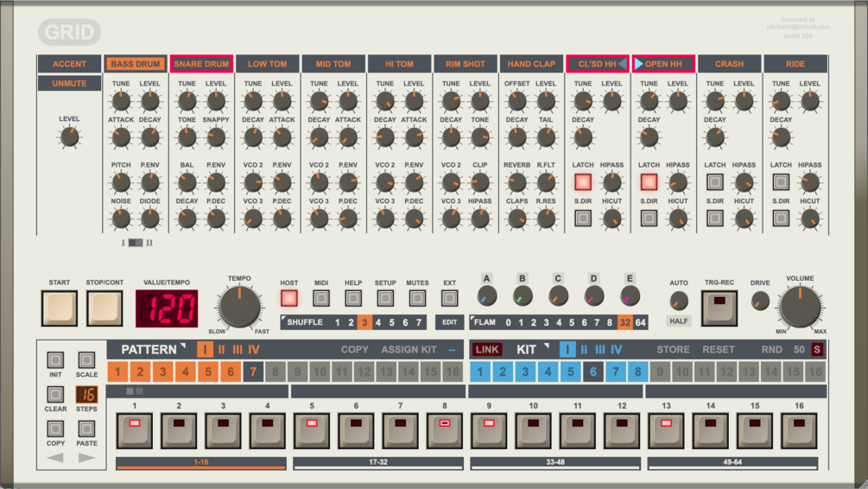868x489 pixels.
Task: Click the INIT button
Action: (x=55, y=360)
